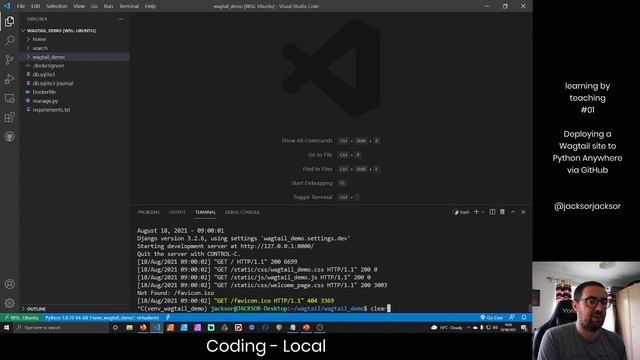
Task: Create a new terminal with plus icon
Action: (x=476, y=212)
